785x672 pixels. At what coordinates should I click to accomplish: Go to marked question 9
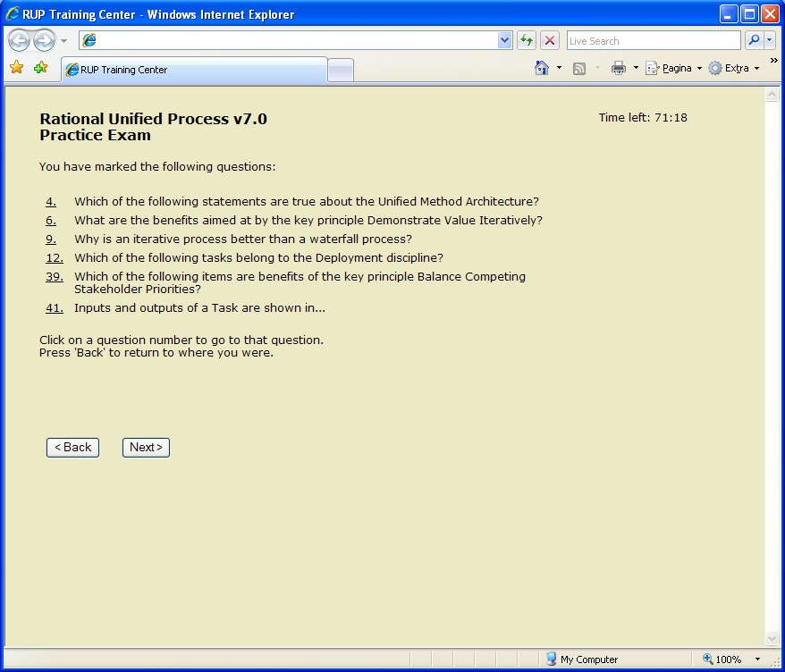click(x=51, y=239)
